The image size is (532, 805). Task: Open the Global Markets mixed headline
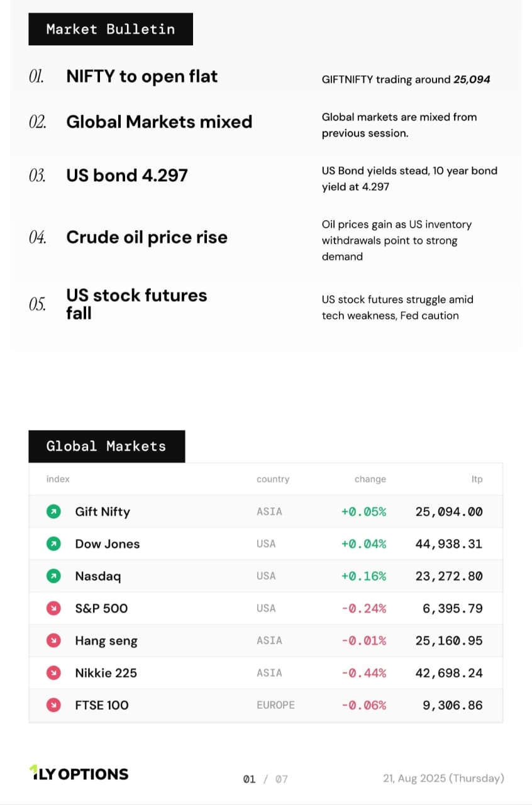pos(159,121)
